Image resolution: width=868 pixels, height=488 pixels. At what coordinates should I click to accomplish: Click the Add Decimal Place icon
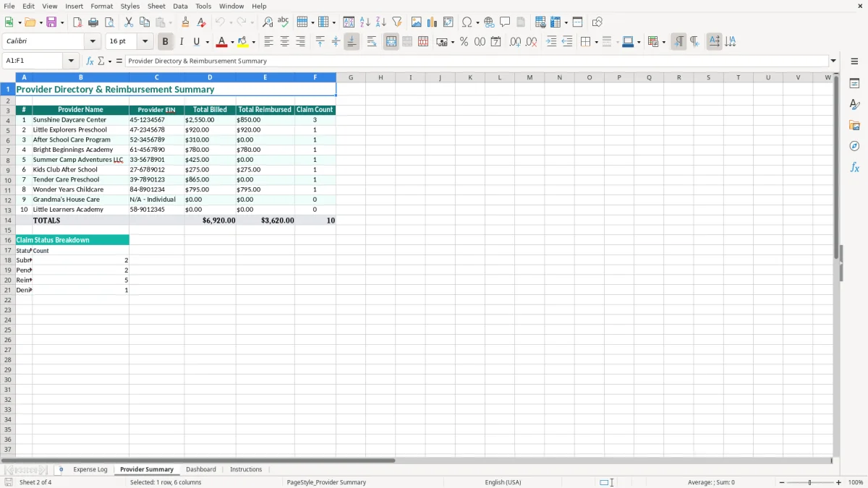click(x=515, y=42)
